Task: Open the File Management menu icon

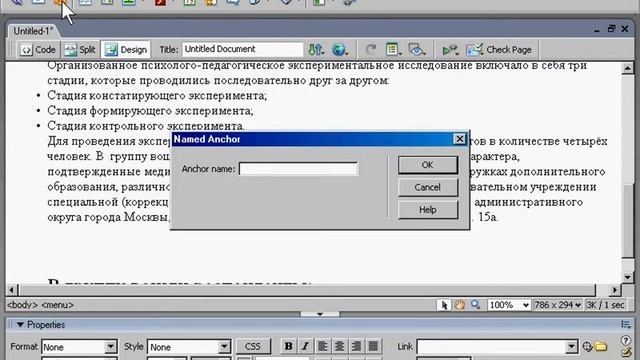Action: click(x=316, y=50)
